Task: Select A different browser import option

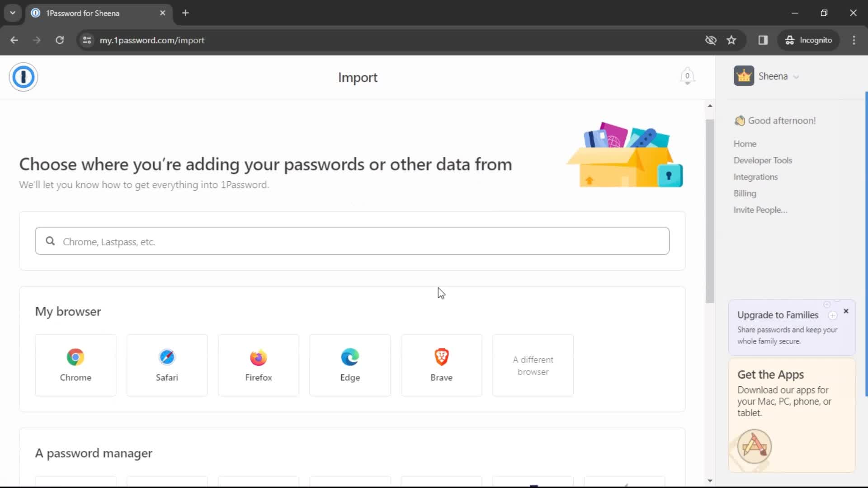Action: (x=533, y=365)
